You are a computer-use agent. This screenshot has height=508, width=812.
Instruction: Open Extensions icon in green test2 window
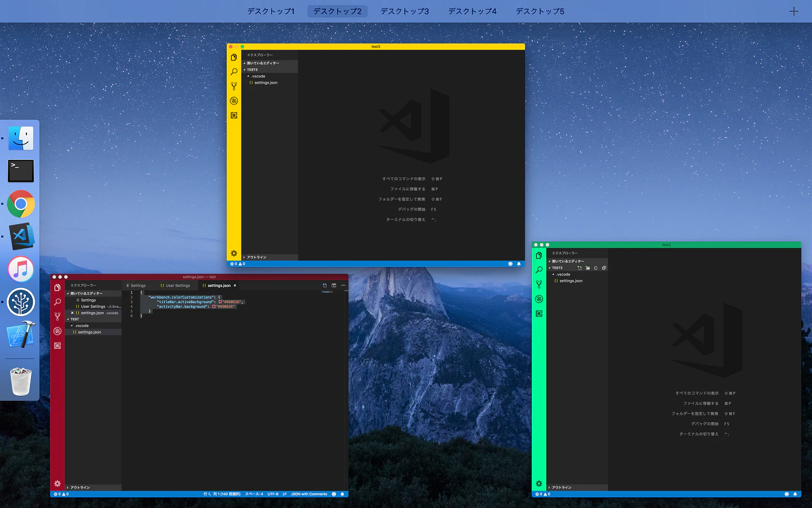[x=539, y=313]
